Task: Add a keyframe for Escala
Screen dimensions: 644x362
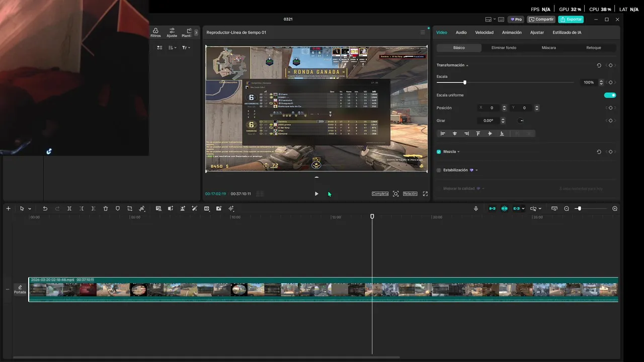Action: pos(611,82)
